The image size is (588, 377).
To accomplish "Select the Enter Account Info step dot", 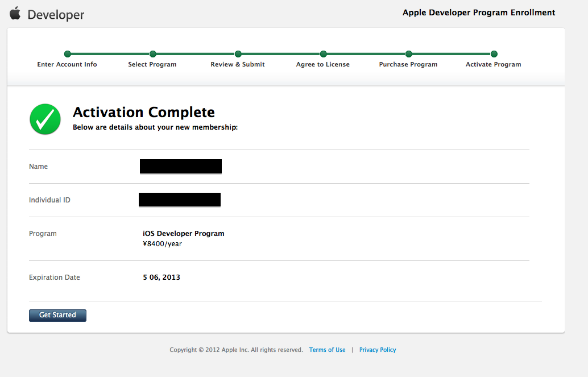I will click(68, 54).
